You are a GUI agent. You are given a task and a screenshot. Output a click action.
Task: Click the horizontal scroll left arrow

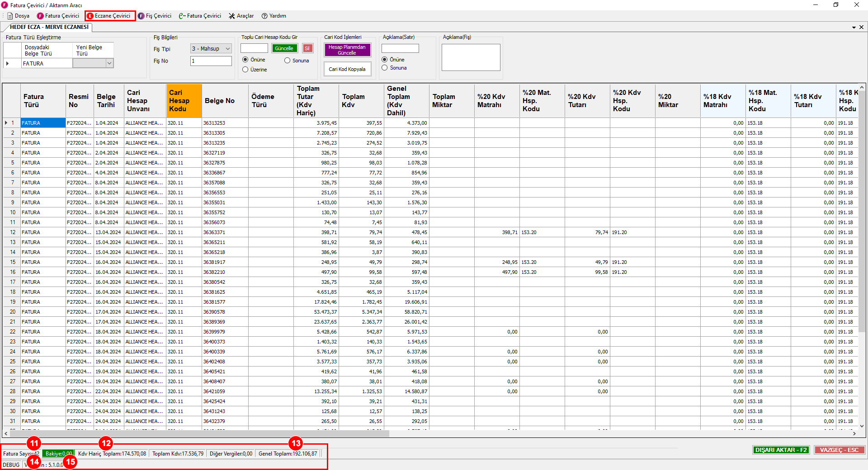(x=6, y=433)
